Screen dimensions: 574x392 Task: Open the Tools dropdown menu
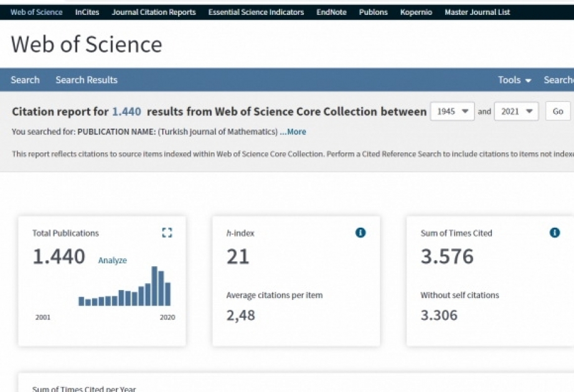pyautogui.click(x=514, y=80)
